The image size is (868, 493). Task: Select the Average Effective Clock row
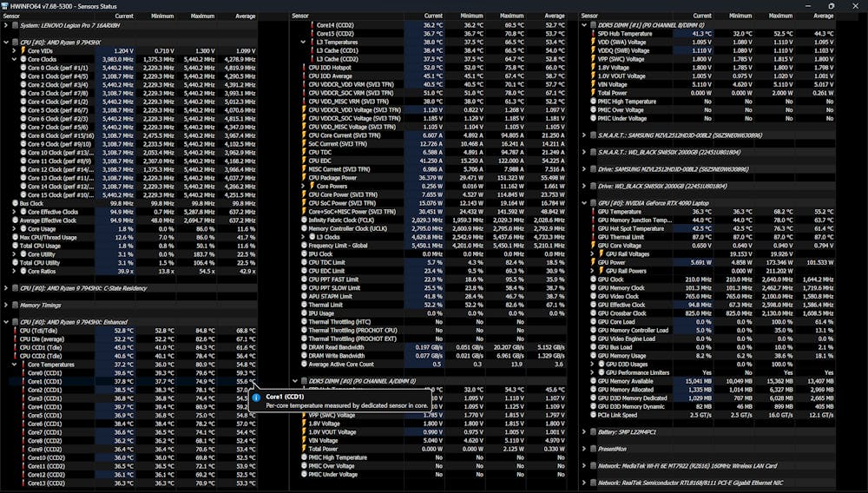[x=129, y=220]
